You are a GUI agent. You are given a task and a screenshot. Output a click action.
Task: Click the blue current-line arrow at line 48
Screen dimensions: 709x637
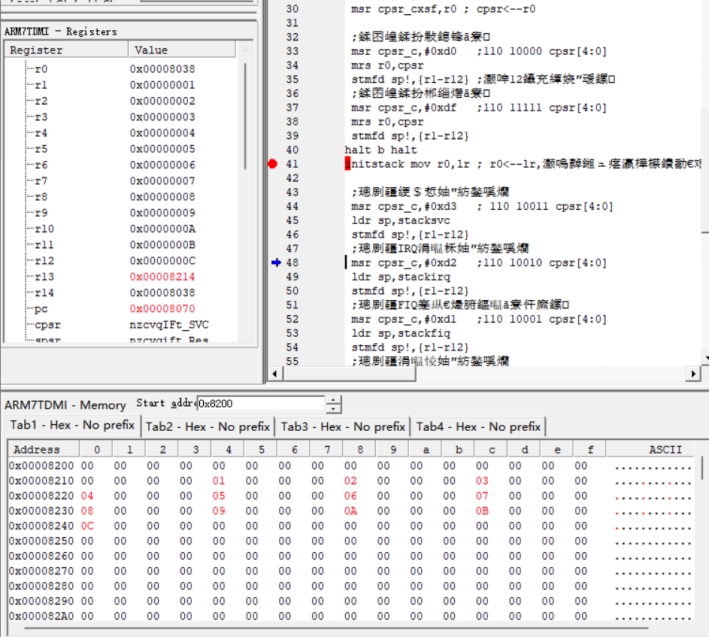point(276,263)
